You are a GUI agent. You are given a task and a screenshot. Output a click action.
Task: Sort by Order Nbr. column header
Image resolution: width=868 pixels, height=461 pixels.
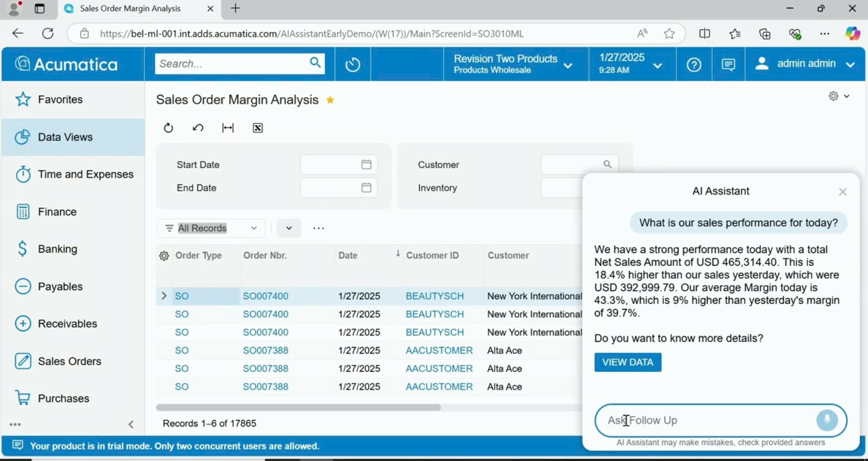coord(265,256)
